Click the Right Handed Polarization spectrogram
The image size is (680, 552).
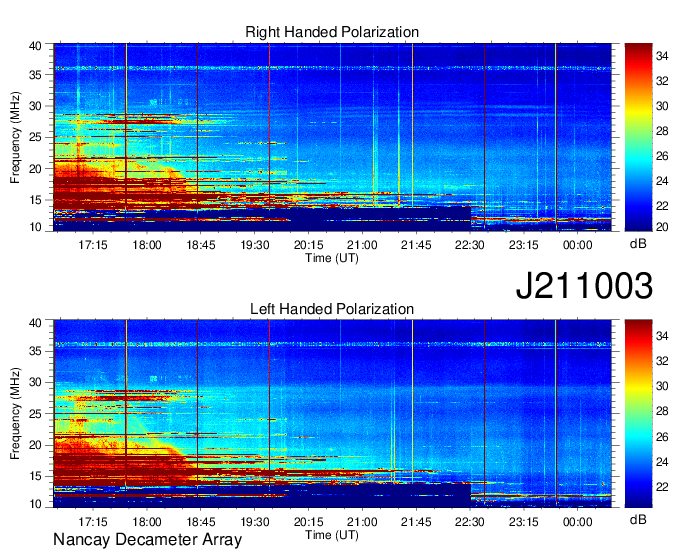(332, 137)
